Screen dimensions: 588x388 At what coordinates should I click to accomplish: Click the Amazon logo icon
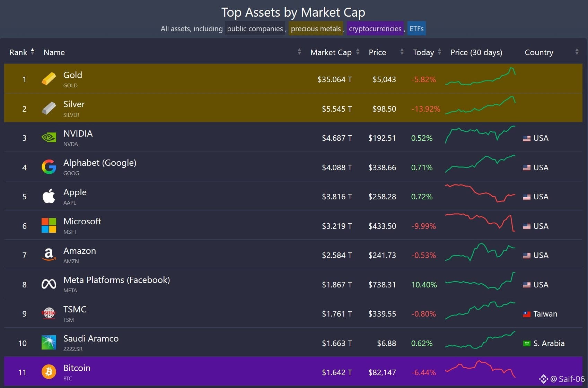pyautogui.click(x=49, y=255)
